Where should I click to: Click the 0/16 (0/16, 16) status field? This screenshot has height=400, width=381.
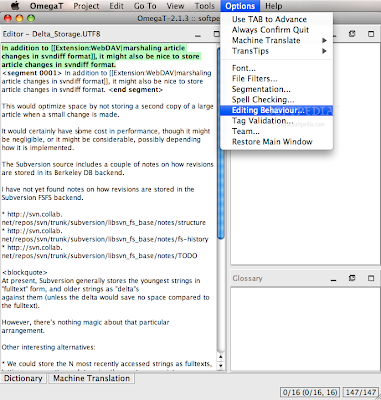click(x=310, y=392)
